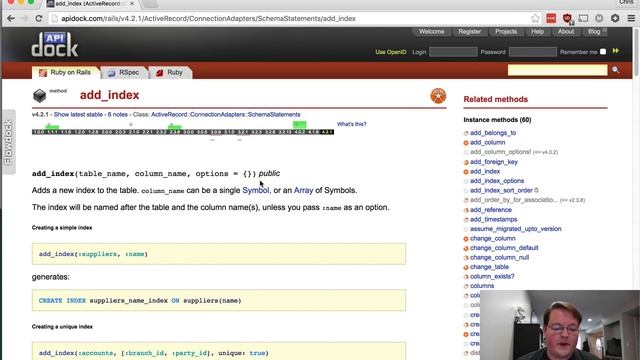The image size is (640, 360).
Task: Open add_index in related methods list
Action: point(485,171)
